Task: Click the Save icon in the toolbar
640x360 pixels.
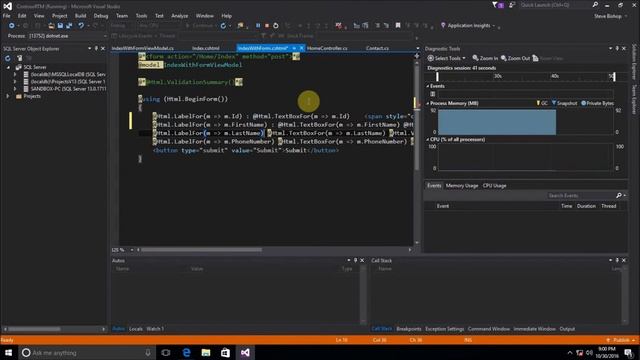Action: 60,26
